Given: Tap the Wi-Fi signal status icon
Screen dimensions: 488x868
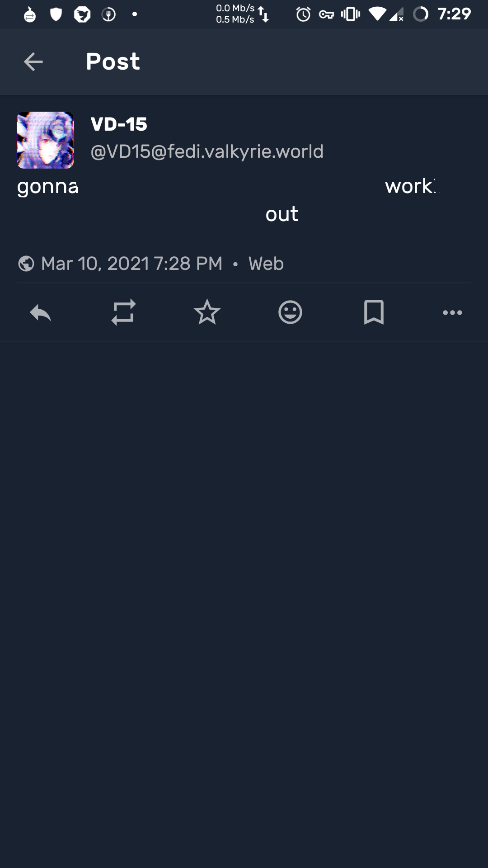Looking at the screenshot, I should pyautogui.click(x=378, y=14).
